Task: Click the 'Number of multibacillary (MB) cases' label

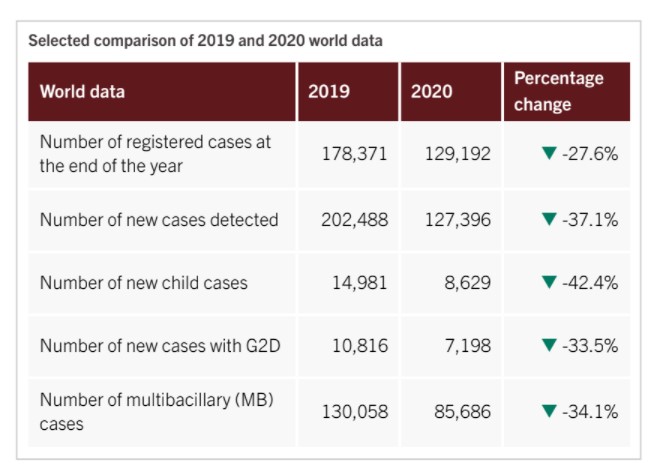Action: pyautogui.click(x=156, y=411)
